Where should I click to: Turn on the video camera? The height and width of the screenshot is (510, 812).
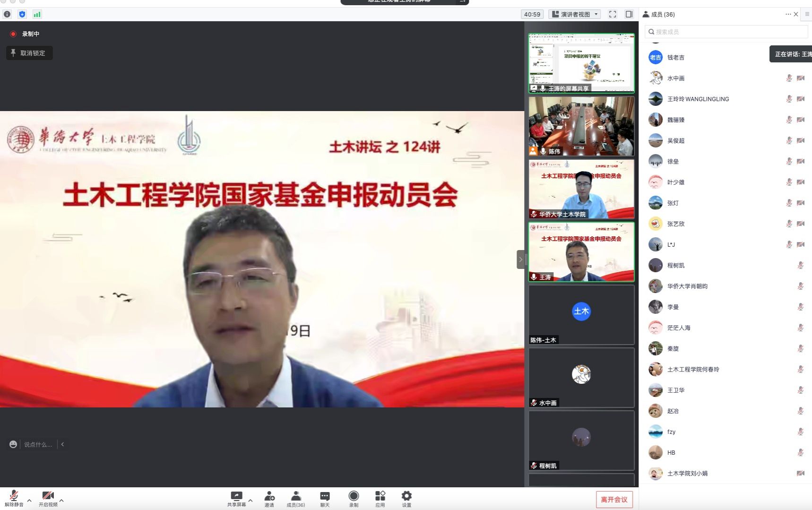coord(48,498)
